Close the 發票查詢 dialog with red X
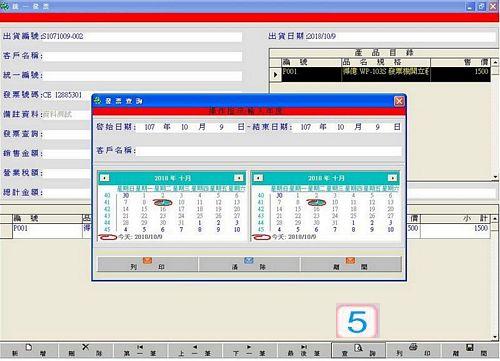500x361 pixels. (399, 101)
